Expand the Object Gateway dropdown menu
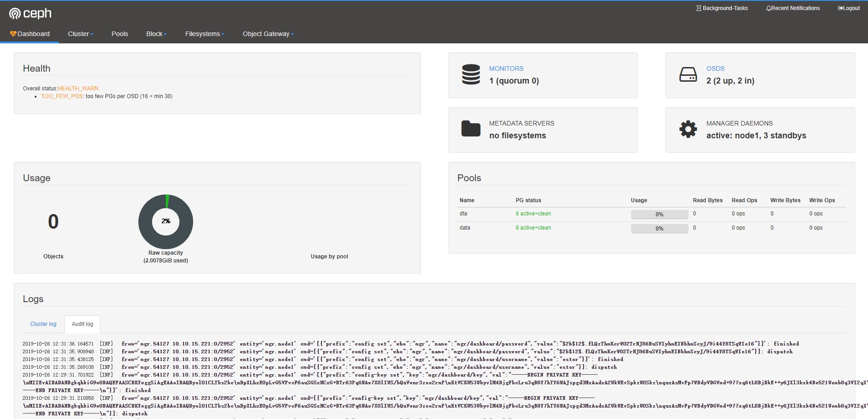The width and height of the screenshot is (868, 419). (x=268, y=34)
